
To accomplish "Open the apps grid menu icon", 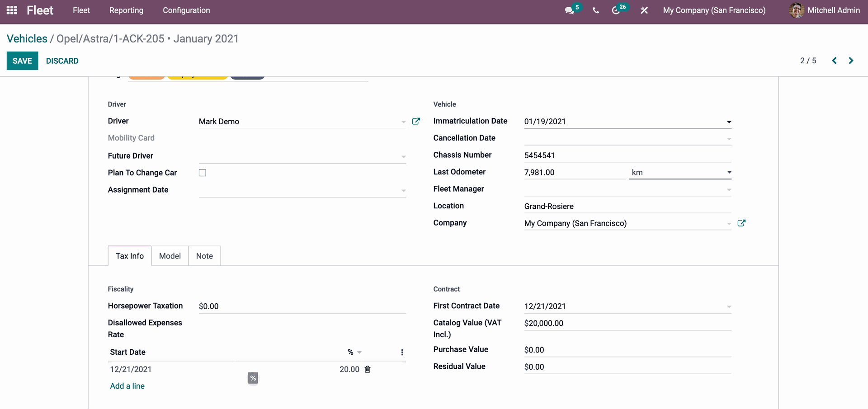I will point(12,10).
